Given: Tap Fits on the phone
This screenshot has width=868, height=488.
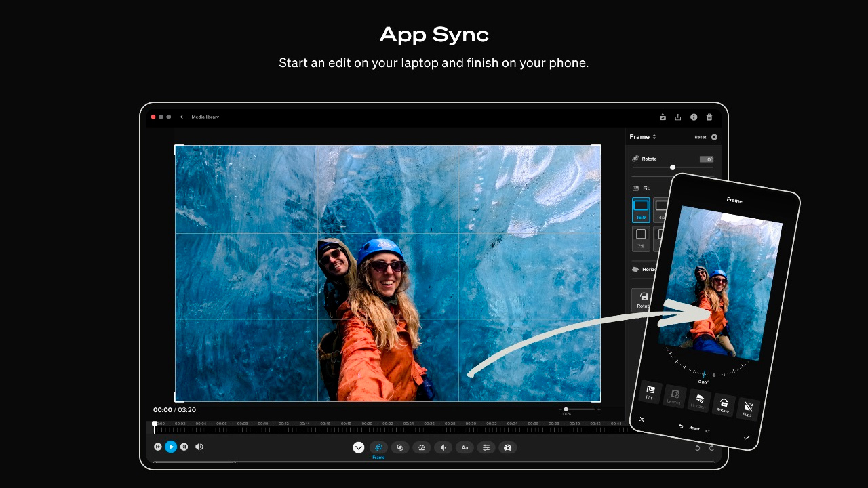Looking at the screenshot, I should (650, 391).
